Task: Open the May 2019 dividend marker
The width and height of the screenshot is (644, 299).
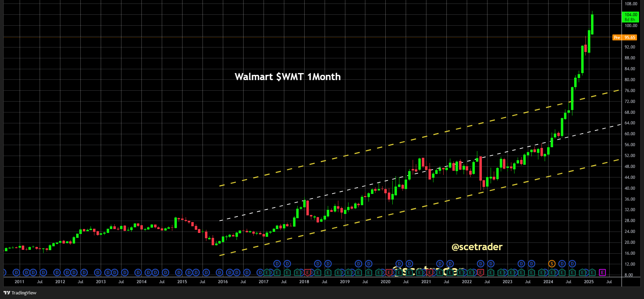Action: [358, 264]
